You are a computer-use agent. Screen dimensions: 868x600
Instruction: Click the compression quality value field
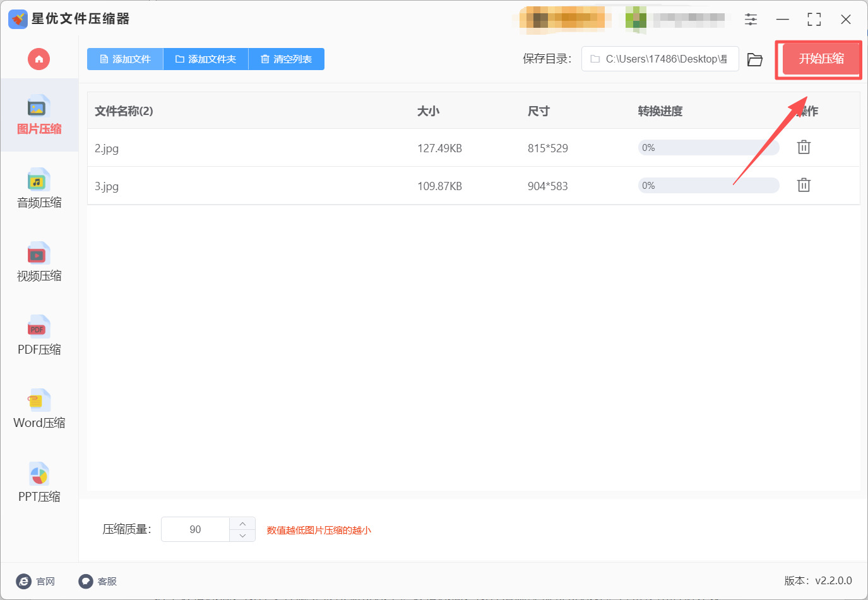click(x=195, y=529)
